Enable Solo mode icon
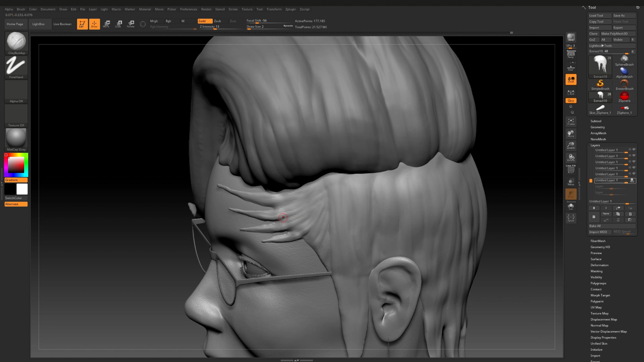 [571, 206]
